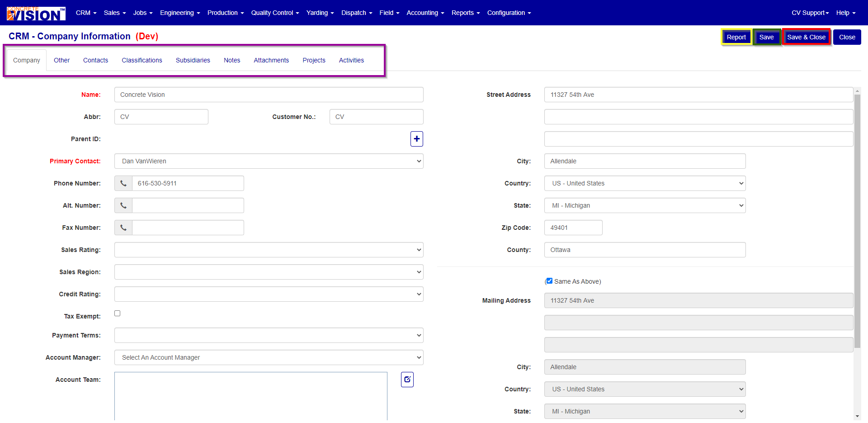Open the Payment Terms dropdown

[x=269, y=335]
